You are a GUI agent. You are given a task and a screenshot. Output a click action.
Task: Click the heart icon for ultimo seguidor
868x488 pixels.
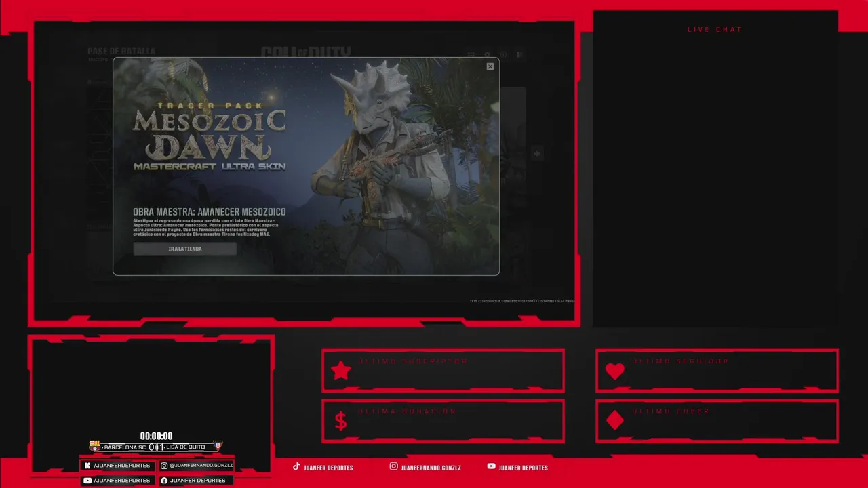click(x=614, y=371)
